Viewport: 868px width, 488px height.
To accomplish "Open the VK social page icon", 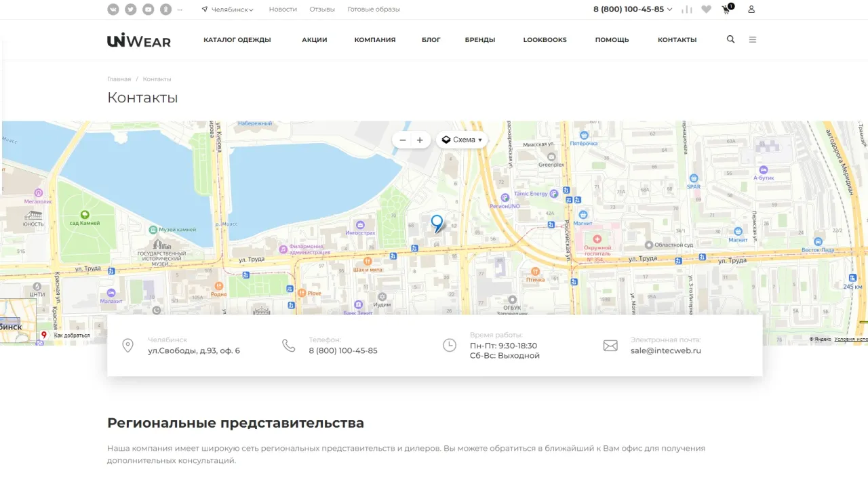I will click(113, 9).
